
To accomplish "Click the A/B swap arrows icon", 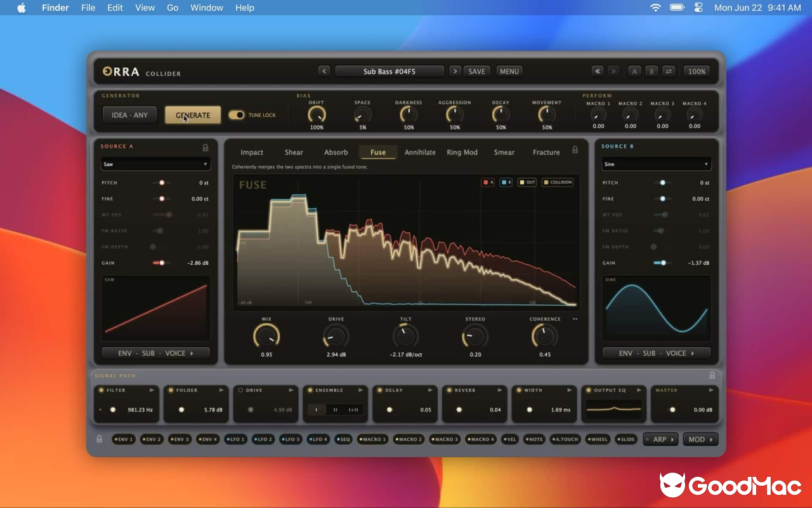I will pos(669,71).
